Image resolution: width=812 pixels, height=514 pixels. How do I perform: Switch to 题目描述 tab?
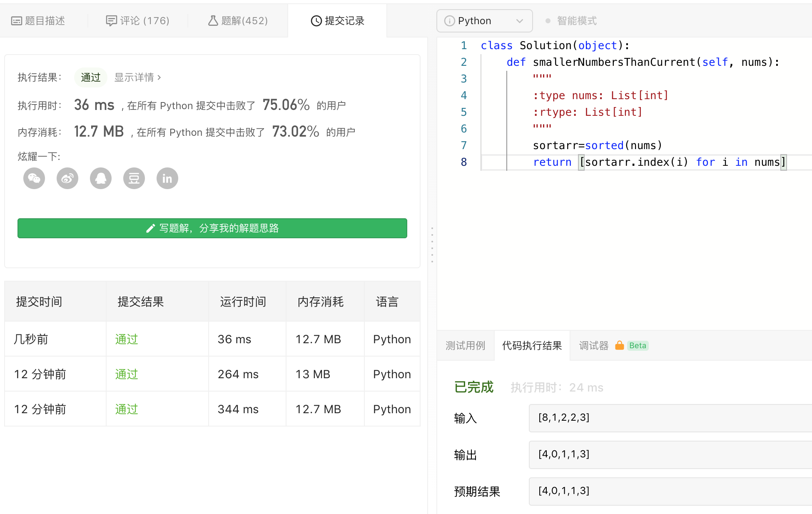tap(38, 21)
